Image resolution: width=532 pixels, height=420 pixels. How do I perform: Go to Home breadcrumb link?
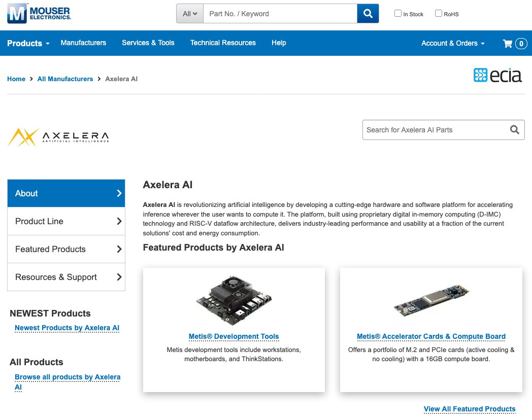[16, 79]
